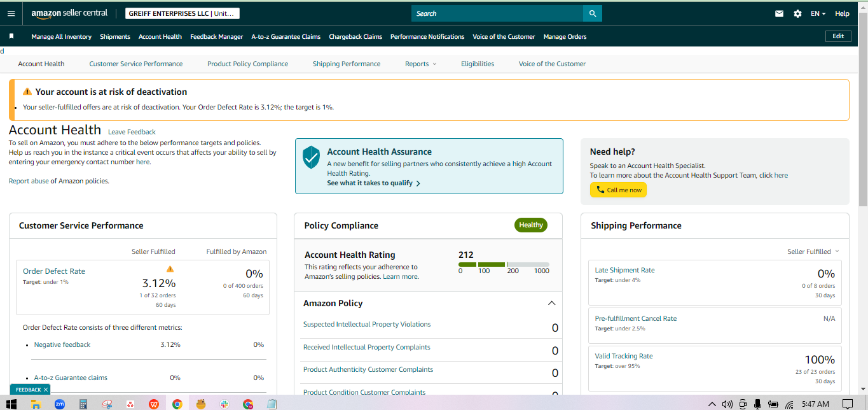Open Manage Orders in favorites bar
The height and width of the screenshot is (410, 868).
[565, 36]
